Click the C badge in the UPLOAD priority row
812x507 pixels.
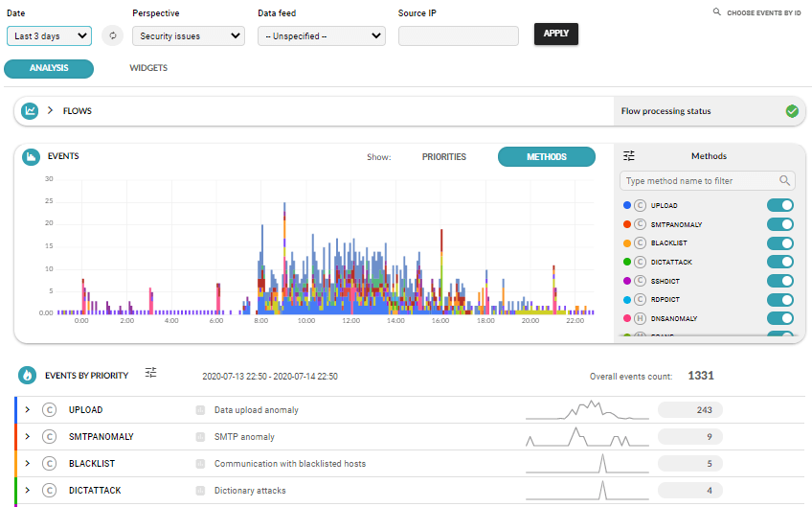pos(49,410)
